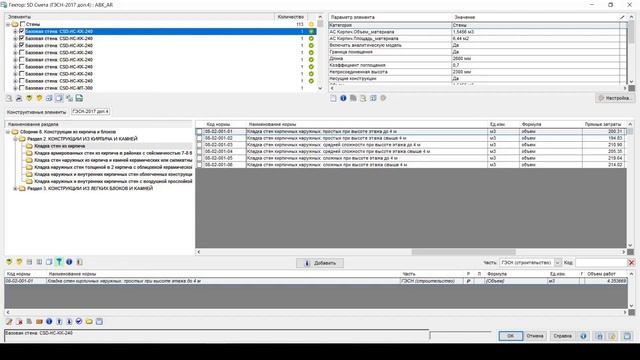This screenshot has width=640, height=360.
Task: Open the Часть dropdown list
Action: pos(558,263)
